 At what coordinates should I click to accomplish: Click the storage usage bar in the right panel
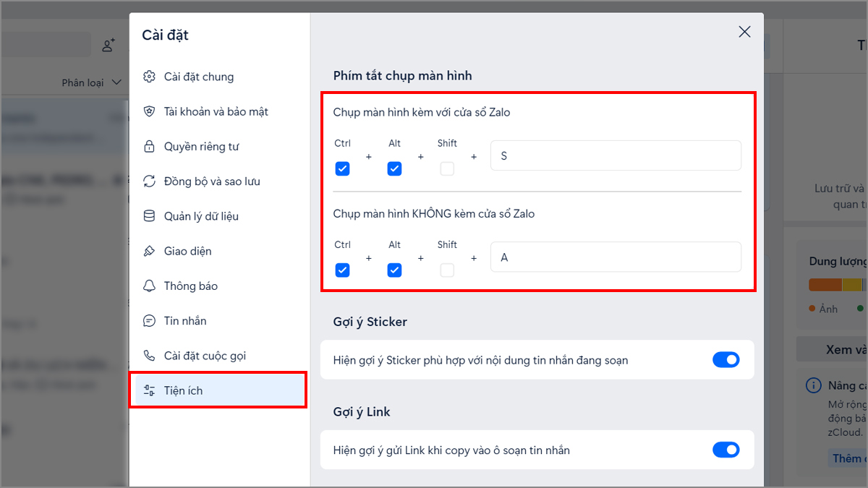coord(838,285)
